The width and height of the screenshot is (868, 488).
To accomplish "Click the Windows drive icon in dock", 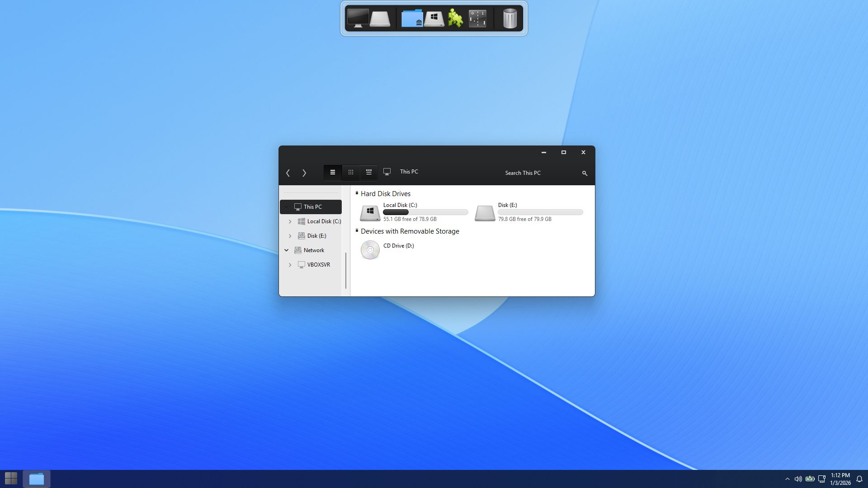I will tap(434, 19).
